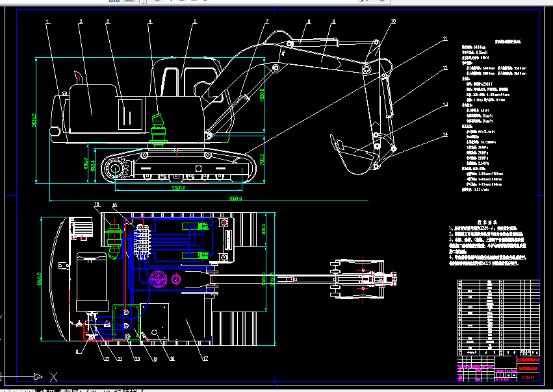Select part callout number 18 in plan view
This screenshot has width=553, height=392.
coord(172,358)
